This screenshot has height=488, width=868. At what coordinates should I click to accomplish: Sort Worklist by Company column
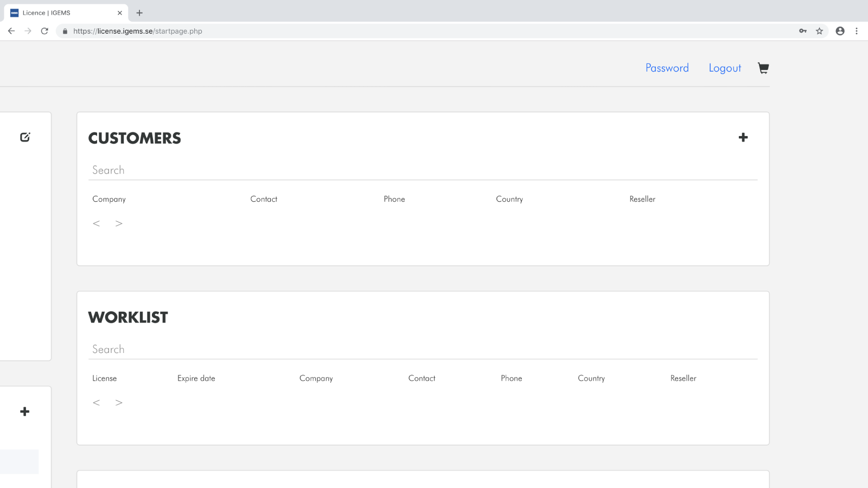(316, 378)
